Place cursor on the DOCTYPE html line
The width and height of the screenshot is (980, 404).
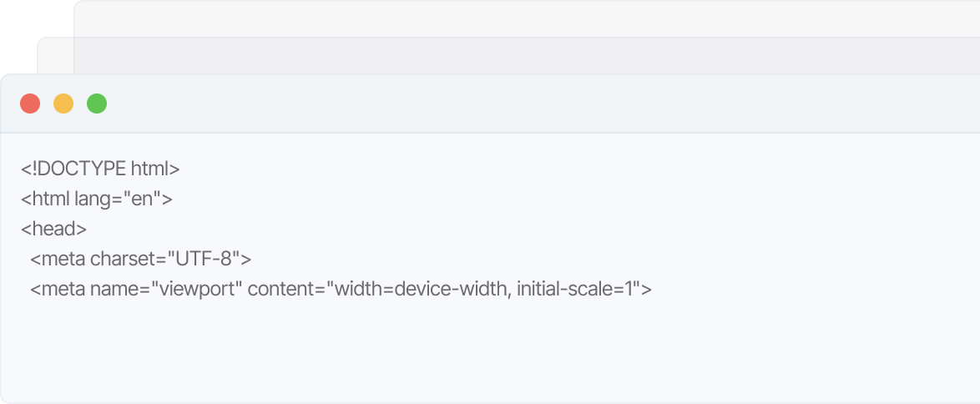point(100,169)
